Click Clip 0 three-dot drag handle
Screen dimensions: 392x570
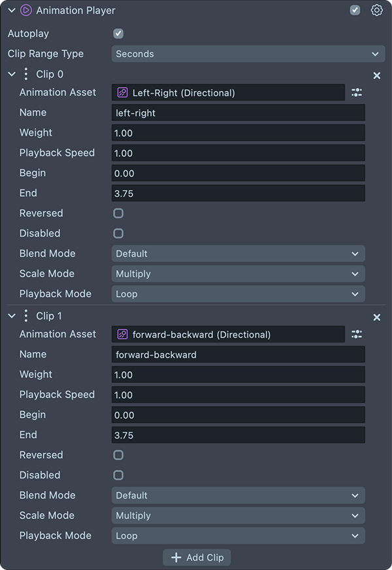(26, 75)
